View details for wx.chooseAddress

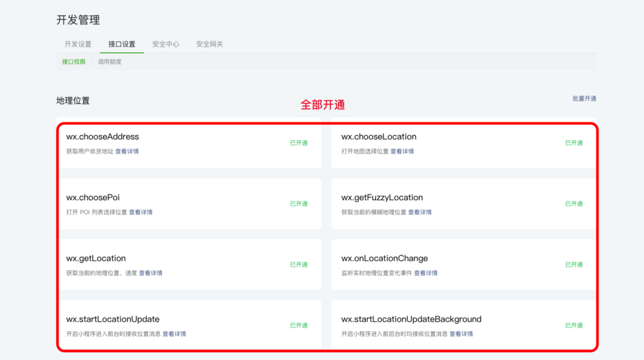point(127,152)
